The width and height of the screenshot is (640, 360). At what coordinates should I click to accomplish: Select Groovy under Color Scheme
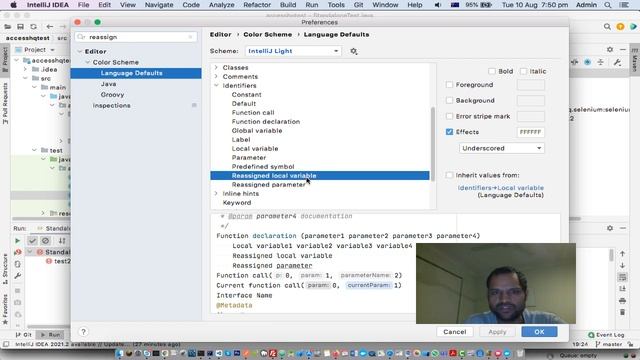pyautogui.click(x=112, y=95)
